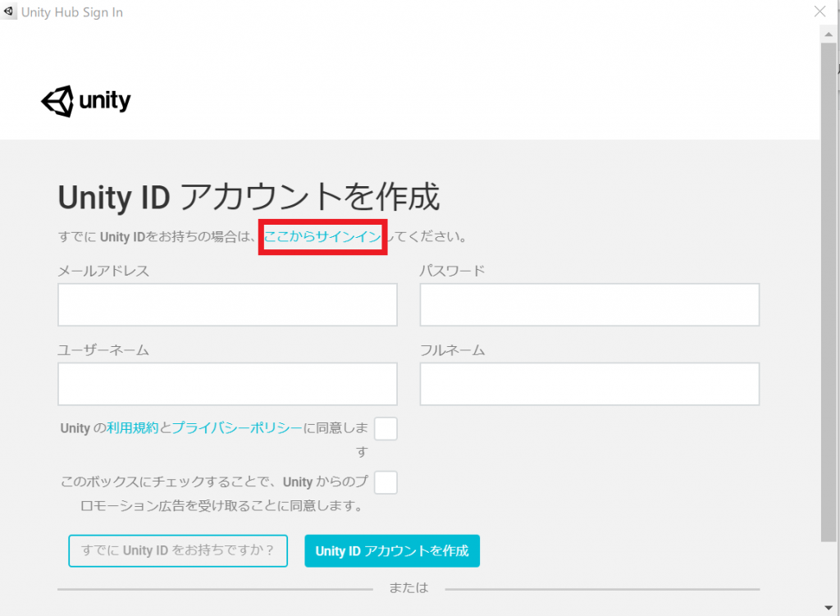Click the すでに Unity ID をお持ちですか？ button
The height and width of the screenshot is (616, 840).
[x=178, y=550]
